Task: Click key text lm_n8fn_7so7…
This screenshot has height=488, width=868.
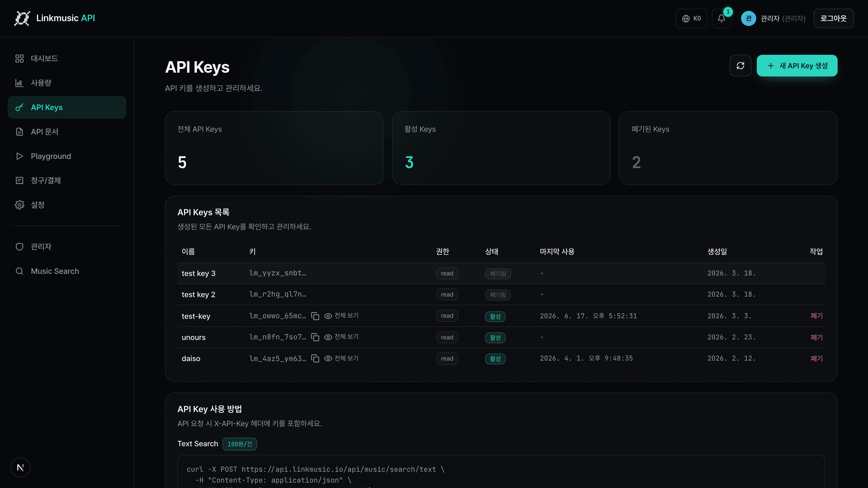Action: click(278, 337)
